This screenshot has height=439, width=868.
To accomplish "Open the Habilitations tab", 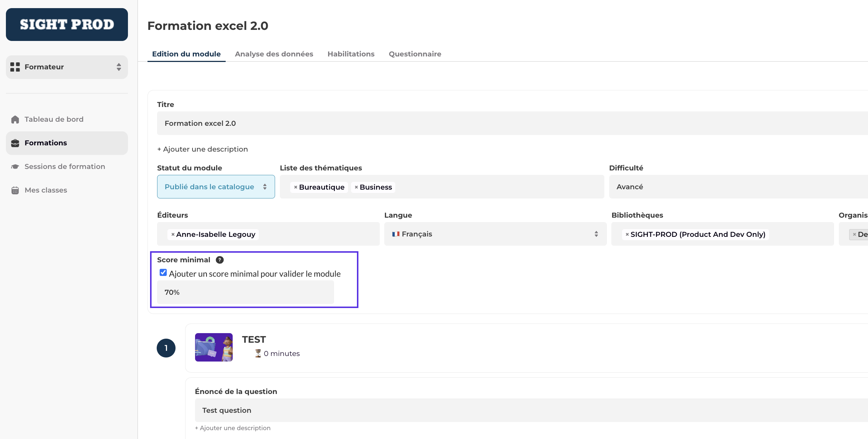I will 351,54.
